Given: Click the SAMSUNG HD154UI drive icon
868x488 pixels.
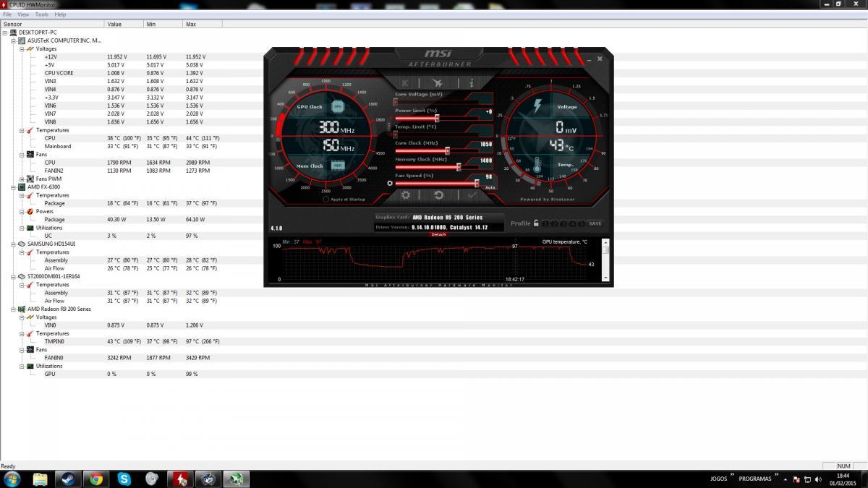Looking at the screenshot, I should coord(22,244).
